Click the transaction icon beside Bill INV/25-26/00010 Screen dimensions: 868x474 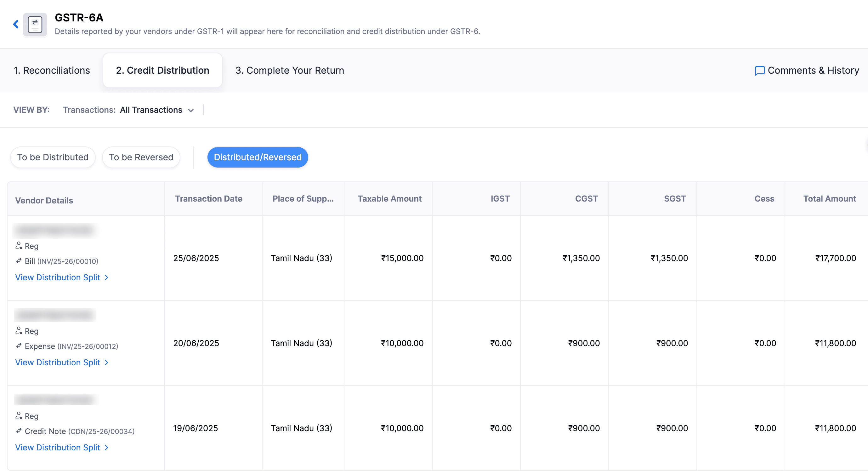pyautogui.click(x=19, y=261)
